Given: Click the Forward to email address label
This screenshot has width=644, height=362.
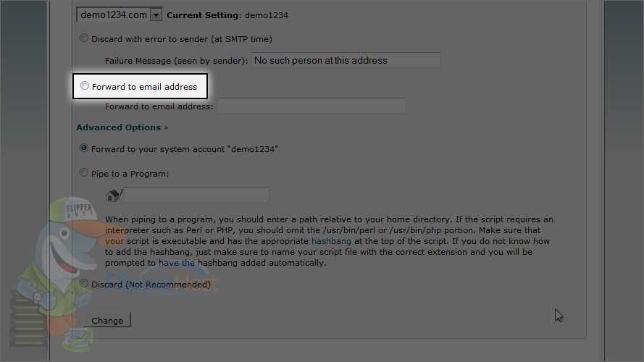Looking at the screenshot, I should click(x=145, y=87).
